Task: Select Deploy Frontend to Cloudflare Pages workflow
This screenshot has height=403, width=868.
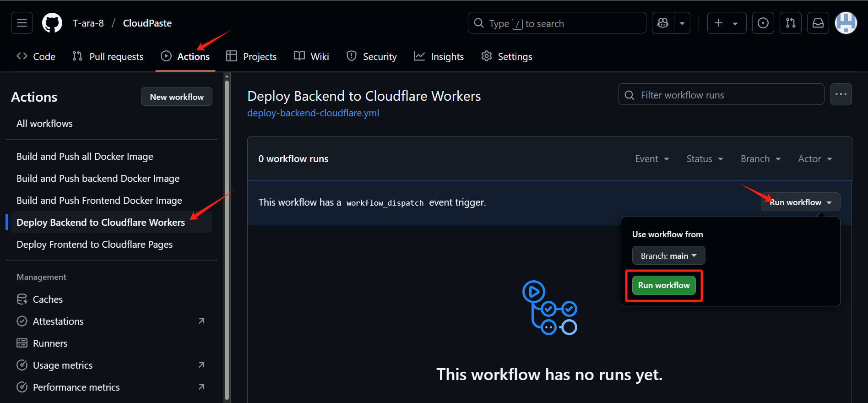Action: coord(95,245)
